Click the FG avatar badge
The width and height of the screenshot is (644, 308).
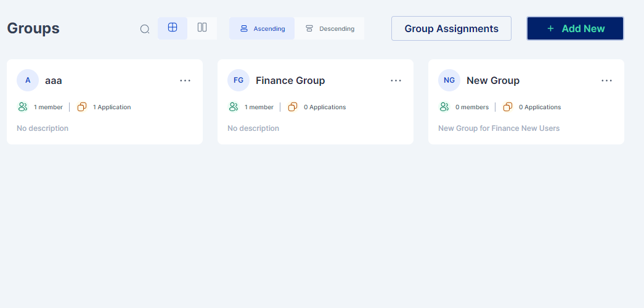tap(238, 80)
